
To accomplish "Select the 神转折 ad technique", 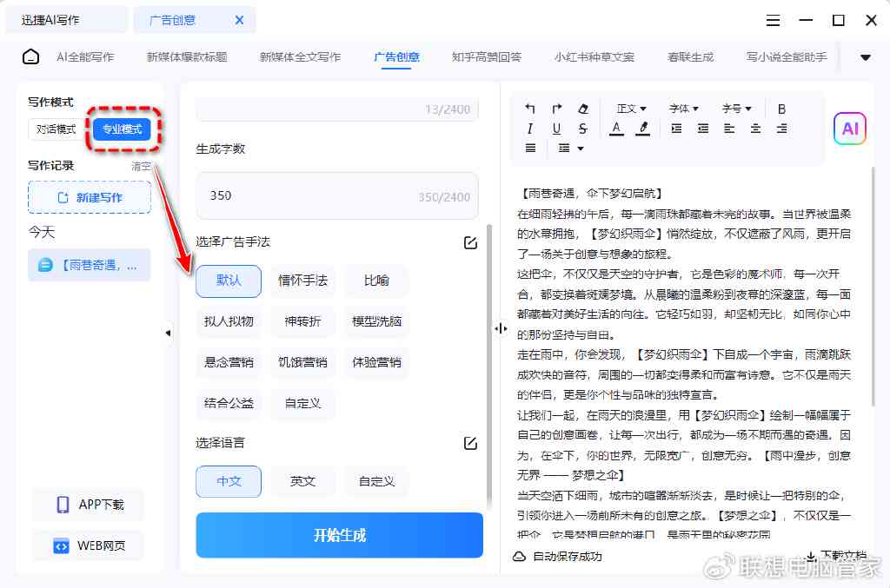I will tap(302, 321).
